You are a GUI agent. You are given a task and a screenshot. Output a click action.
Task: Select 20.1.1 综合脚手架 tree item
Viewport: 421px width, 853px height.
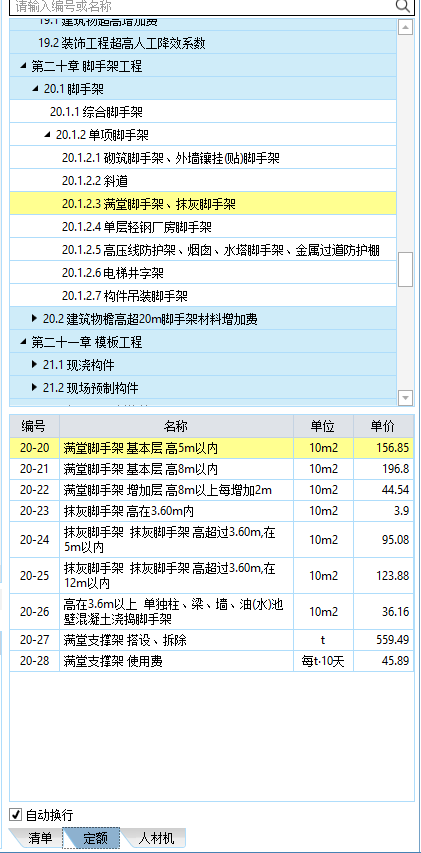tap(203, 112)
